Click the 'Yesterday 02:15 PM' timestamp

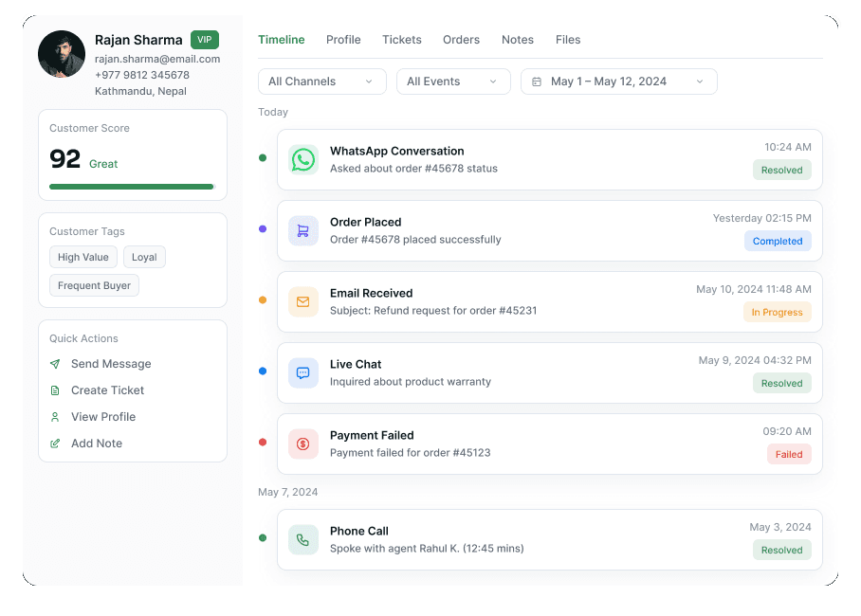pyautogui.click(x=762, y=218)
